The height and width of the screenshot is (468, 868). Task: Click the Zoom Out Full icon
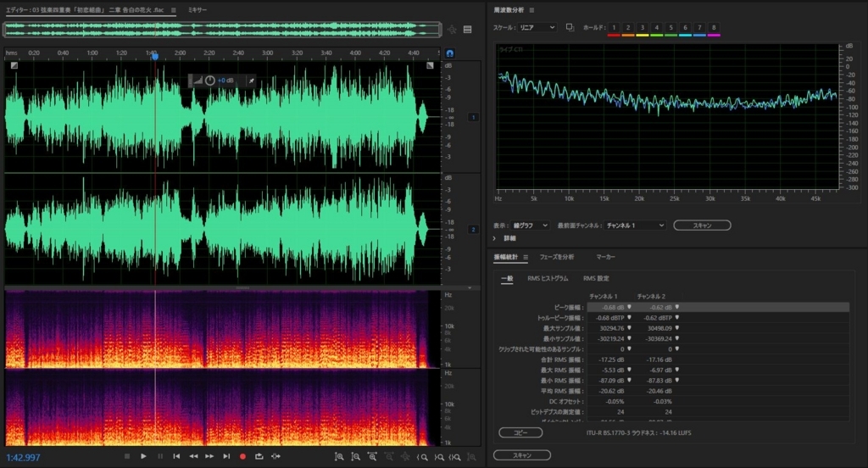[x=405, y=457]
